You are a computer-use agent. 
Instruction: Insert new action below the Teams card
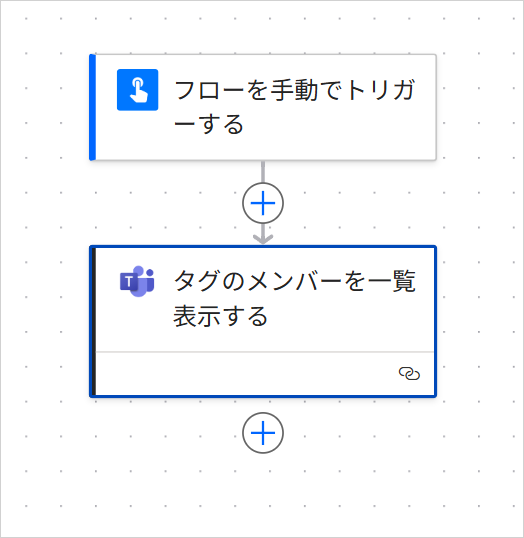263,433
